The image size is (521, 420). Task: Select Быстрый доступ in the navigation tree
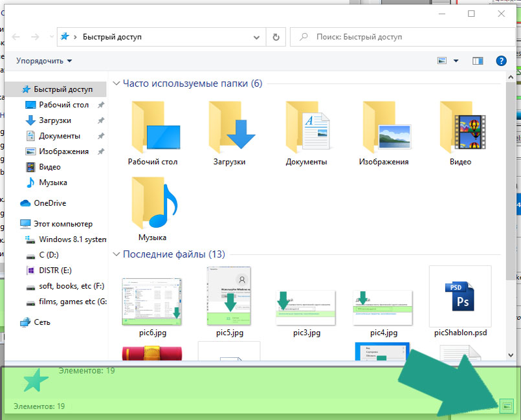[56, 89]
